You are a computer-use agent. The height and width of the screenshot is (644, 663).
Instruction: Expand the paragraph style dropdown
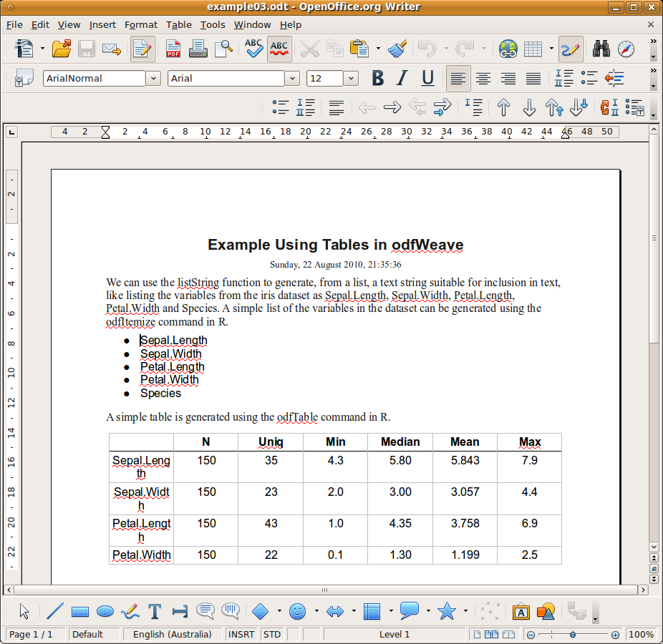tap(153, 78)
